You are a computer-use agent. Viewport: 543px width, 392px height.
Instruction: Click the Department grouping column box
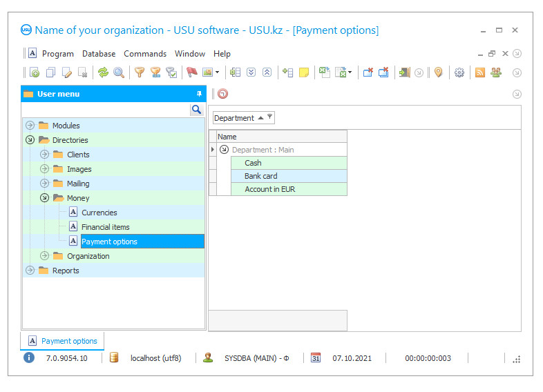click(243, 118)
